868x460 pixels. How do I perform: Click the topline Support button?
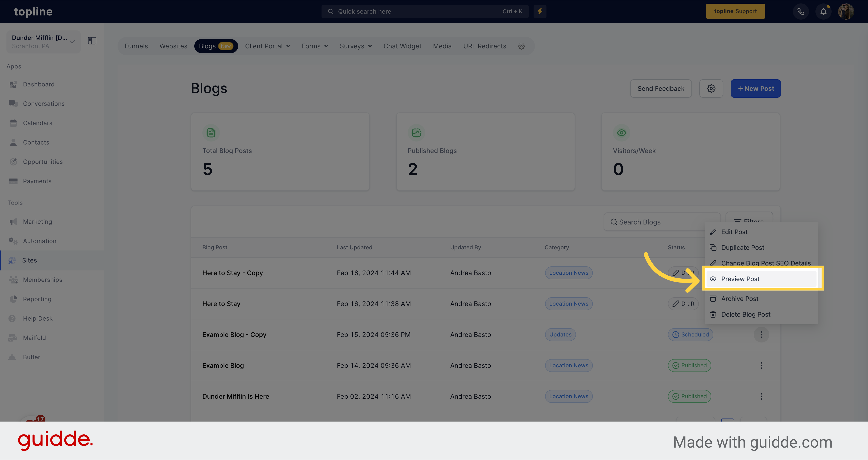(735, 12)
